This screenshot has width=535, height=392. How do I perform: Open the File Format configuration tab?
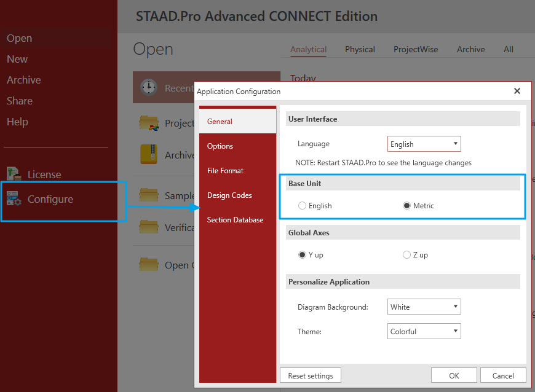click(x=237, y=170)
